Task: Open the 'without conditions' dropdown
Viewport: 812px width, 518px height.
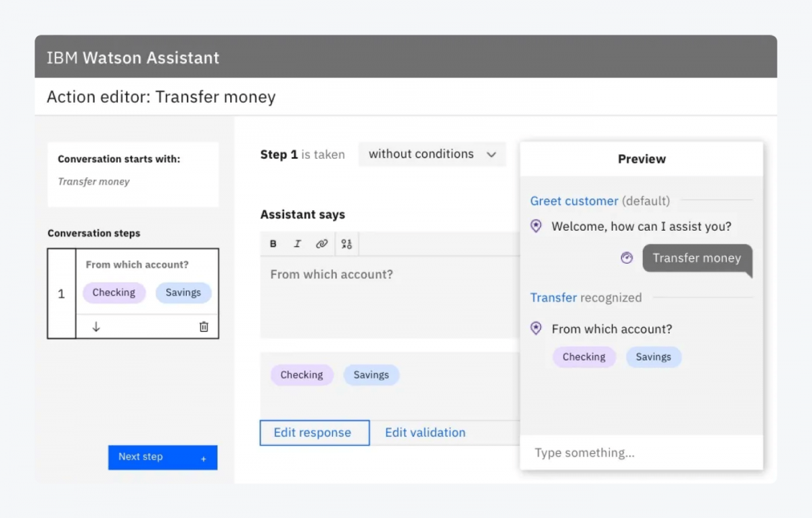Action: click(x=432, y=154)
